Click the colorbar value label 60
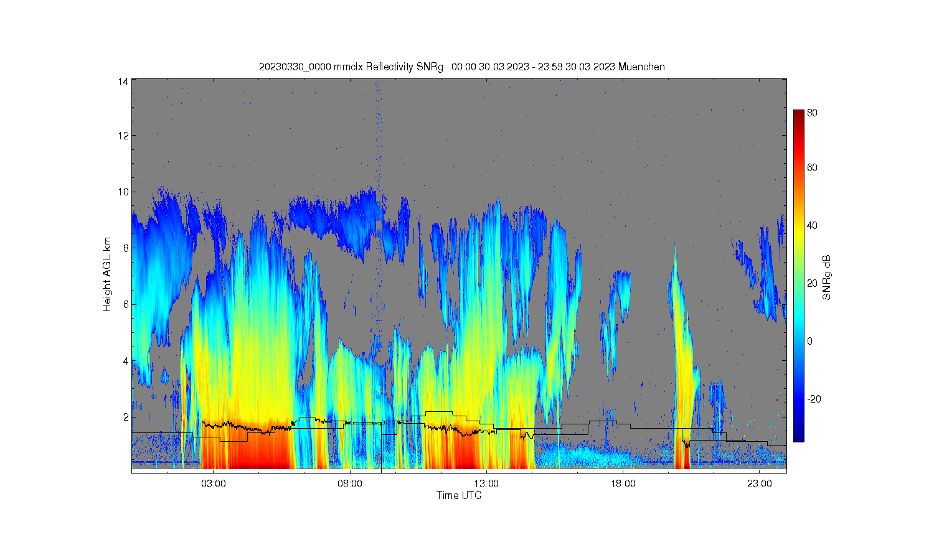934x560 pixels. click(812, 168)
